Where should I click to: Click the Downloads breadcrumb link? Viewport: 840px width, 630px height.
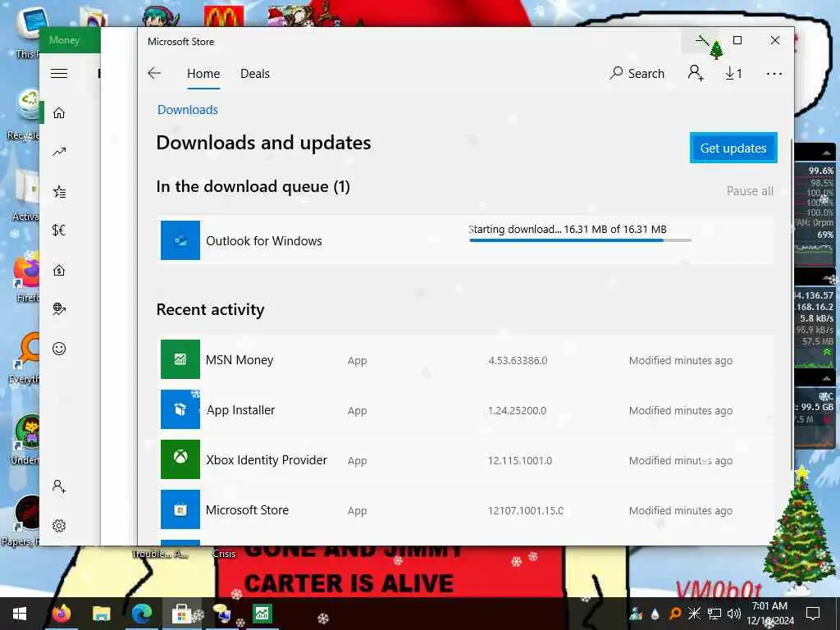click(x=188, y=110)
